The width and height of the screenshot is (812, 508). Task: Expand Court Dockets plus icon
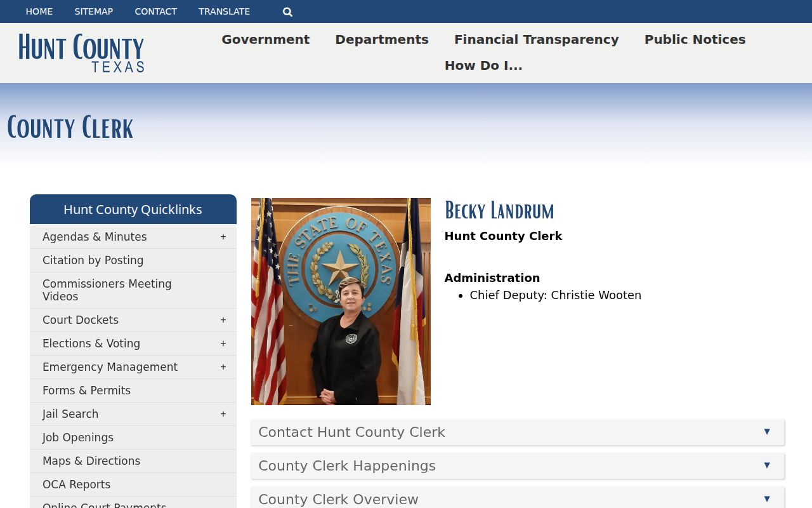click(223, 320)
